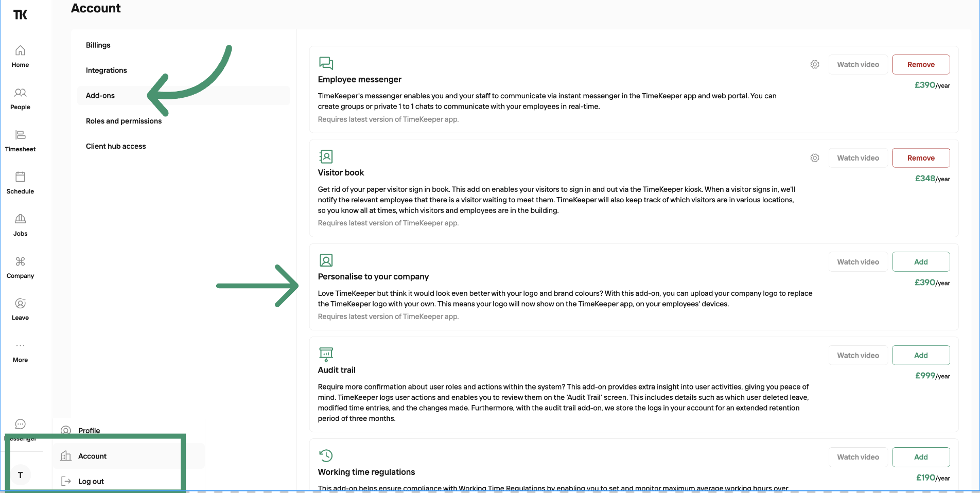Show More sidebar options
This screenshot has width=980, height=493.
coord(20,352)
